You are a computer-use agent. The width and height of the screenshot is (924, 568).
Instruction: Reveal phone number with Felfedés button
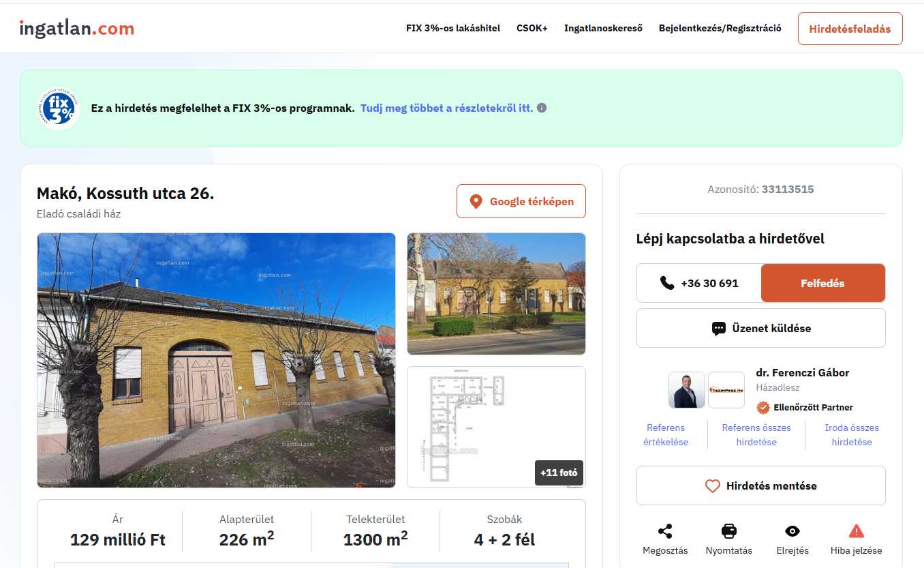[822, 283]
